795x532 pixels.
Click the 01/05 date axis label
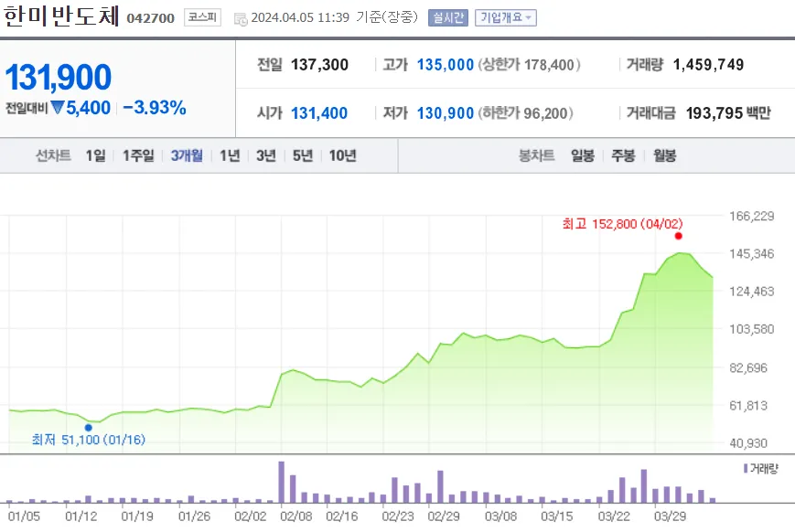(x=24, y=516)
